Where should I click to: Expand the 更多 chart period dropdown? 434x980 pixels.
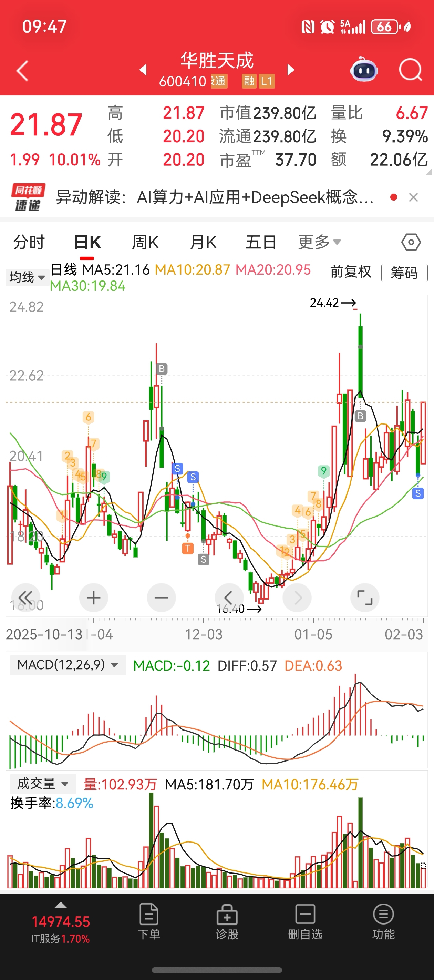(319, 242)
